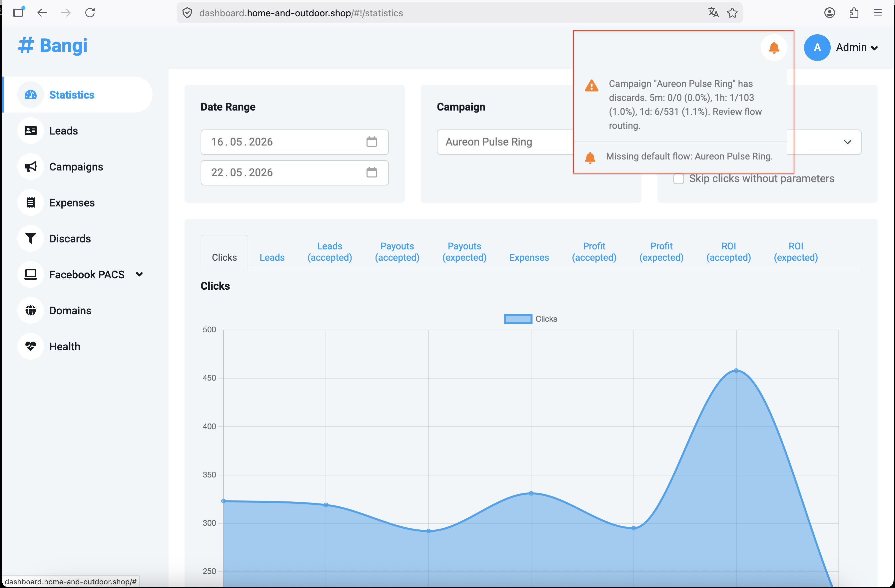Open calendar picker for 16.05.2026 date
This screenshot has width=895, height=588.
tap(372, 142)
